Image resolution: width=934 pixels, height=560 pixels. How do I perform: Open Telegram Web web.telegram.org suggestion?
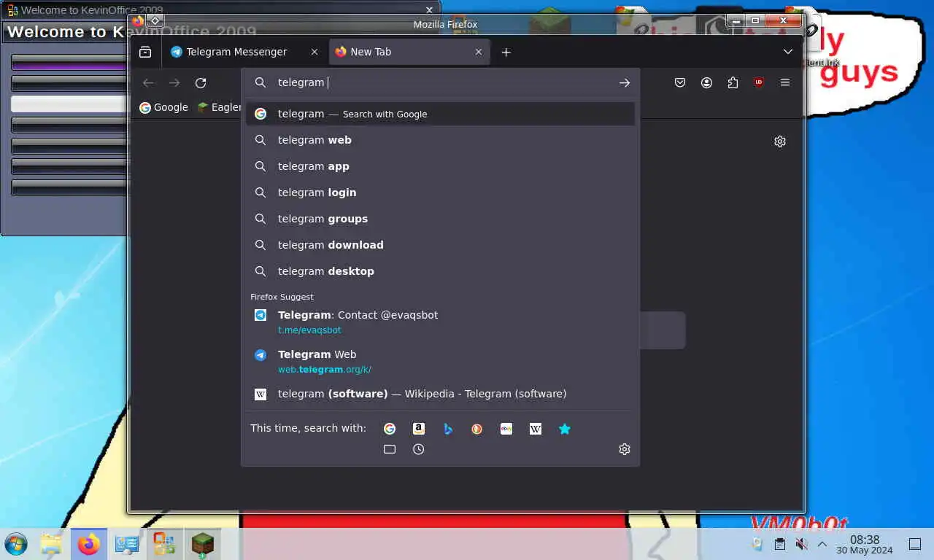440,362
